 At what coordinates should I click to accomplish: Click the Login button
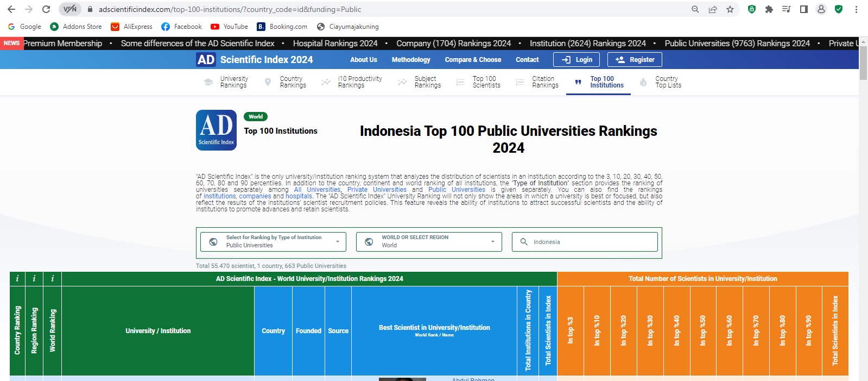[576, 60]
